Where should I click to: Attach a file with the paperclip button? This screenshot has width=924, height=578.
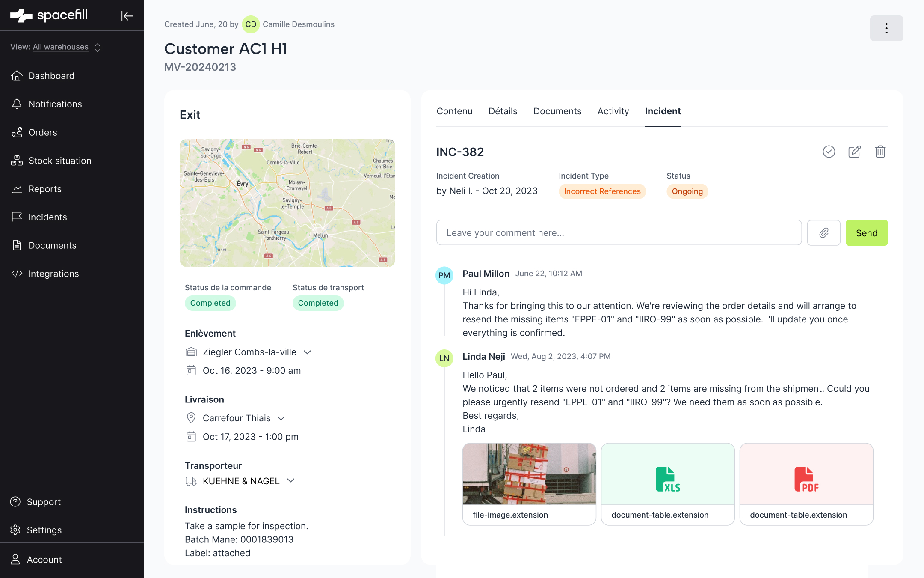pos(824,233)
